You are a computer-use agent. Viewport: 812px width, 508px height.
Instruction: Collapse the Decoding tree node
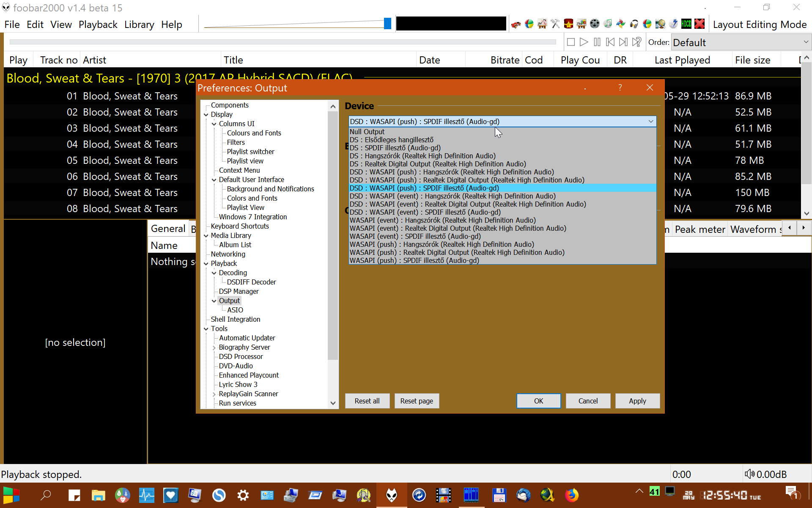214,273
